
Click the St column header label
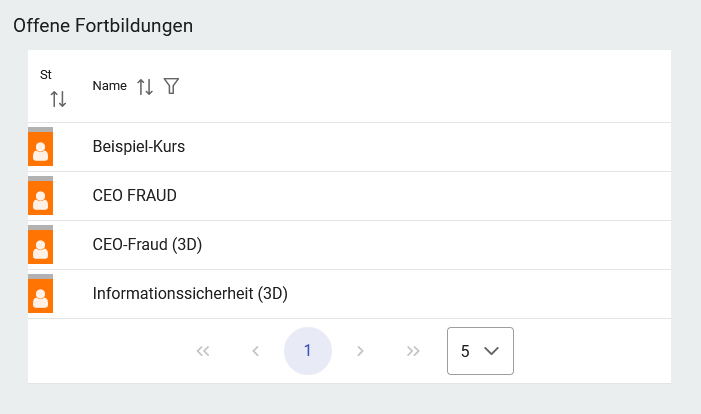46,75
